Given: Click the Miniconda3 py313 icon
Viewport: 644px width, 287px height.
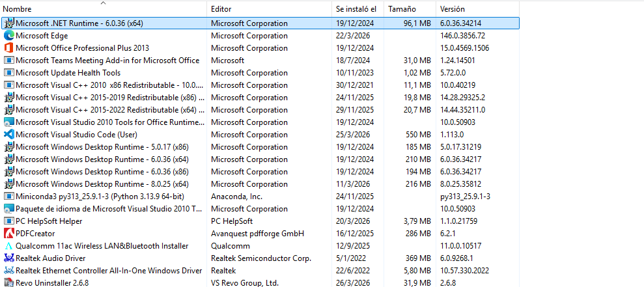Looking at the screenshot, I should coord(9,197).
